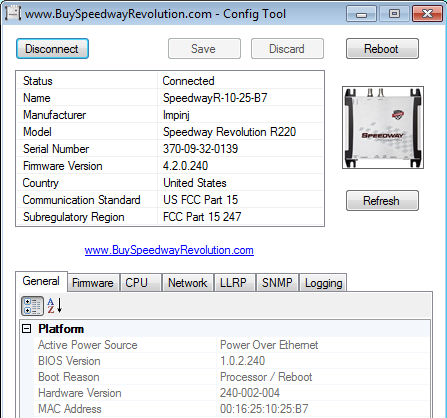The image size is (447, 418).
Task: Click the Speedway reader device image
Action: (383, 127)
